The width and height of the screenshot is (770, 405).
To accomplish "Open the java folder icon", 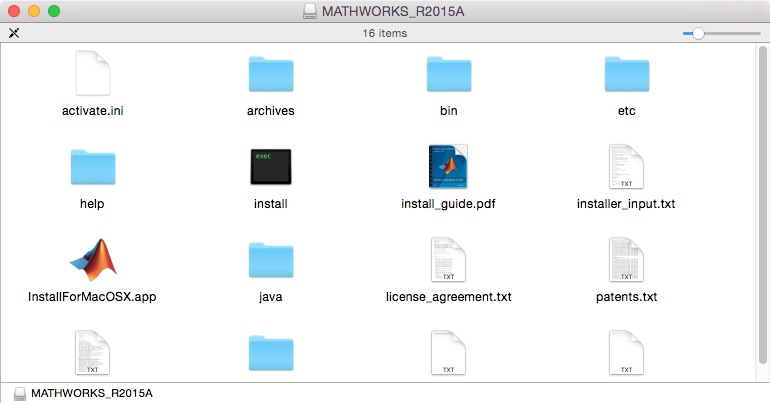I will (271, 260).
